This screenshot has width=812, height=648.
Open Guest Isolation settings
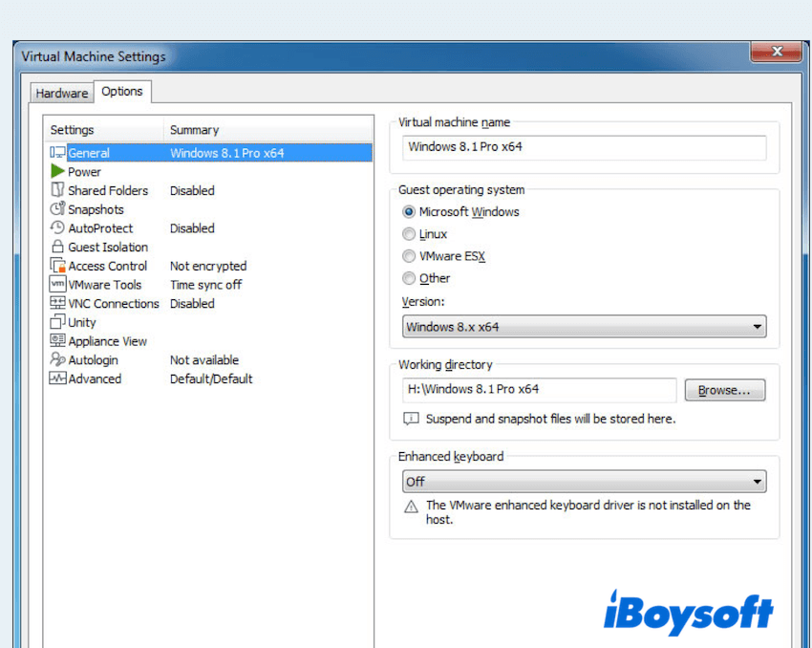coord(108,248)
